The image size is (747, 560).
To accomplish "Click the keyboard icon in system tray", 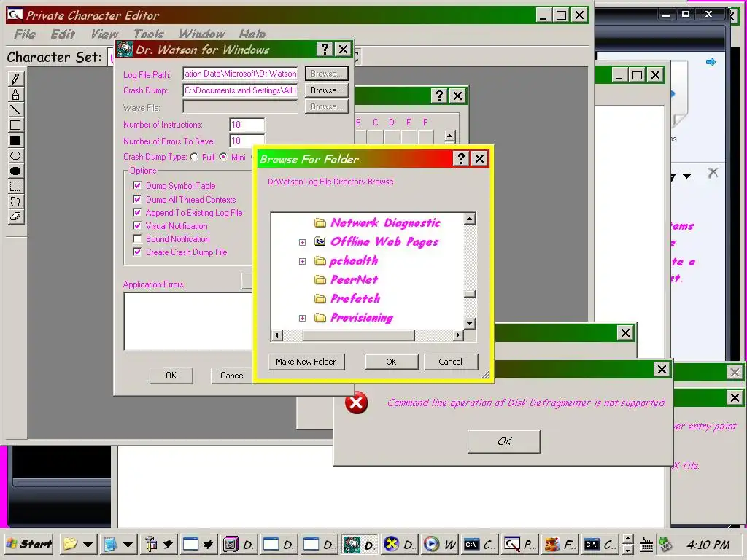I will point(646,544).
